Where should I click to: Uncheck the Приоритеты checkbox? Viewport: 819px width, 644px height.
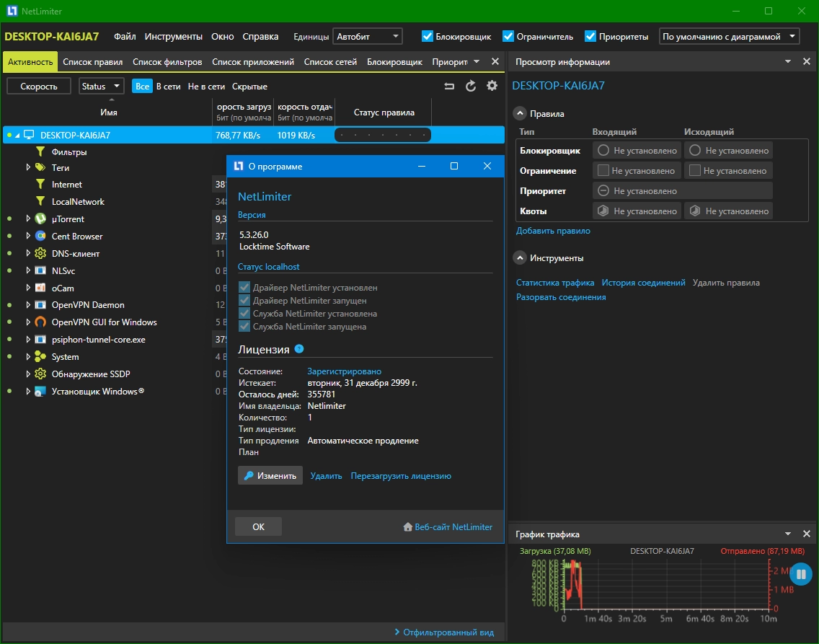pyautogui.click(x=590, y=36)
